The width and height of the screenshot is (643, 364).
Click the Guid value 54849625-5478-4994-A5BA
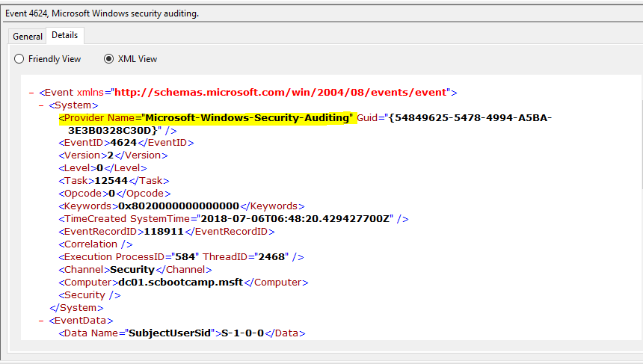[x=470, y=118]
